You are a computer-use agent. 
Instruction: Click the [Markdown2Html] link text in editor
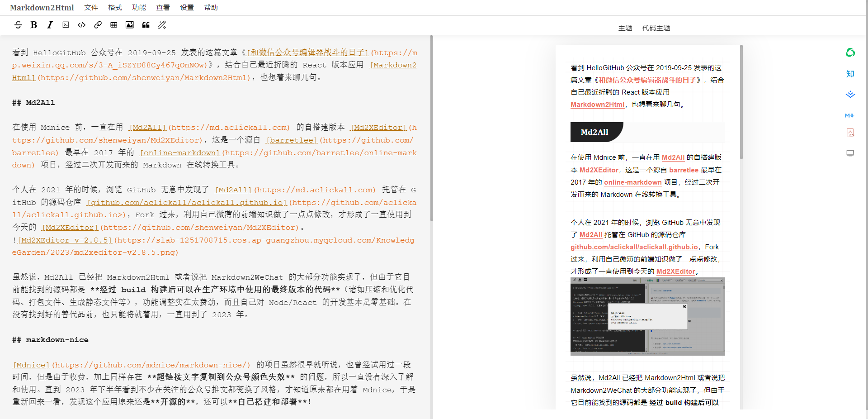(214, 71)
